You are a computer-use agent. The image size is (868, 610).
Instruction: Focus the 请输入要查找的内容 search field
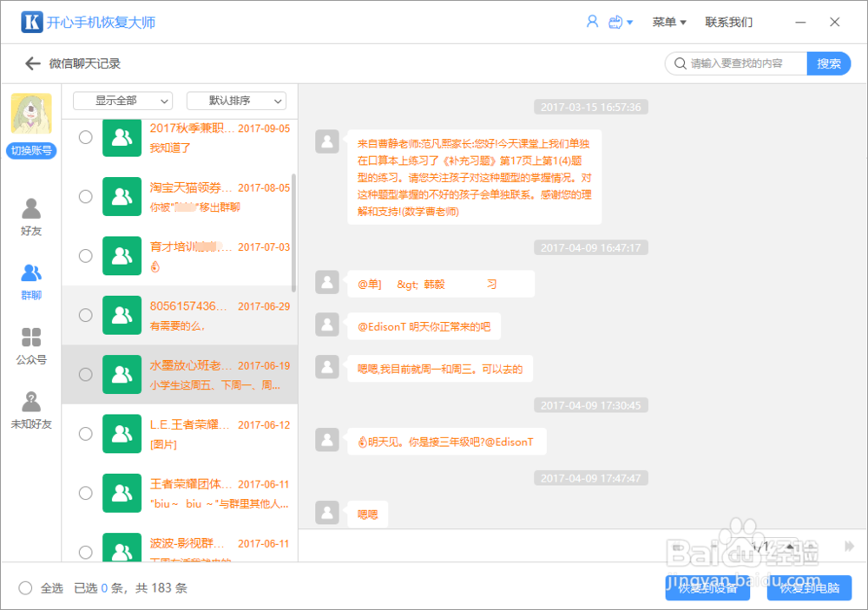[x=736, y=63]
